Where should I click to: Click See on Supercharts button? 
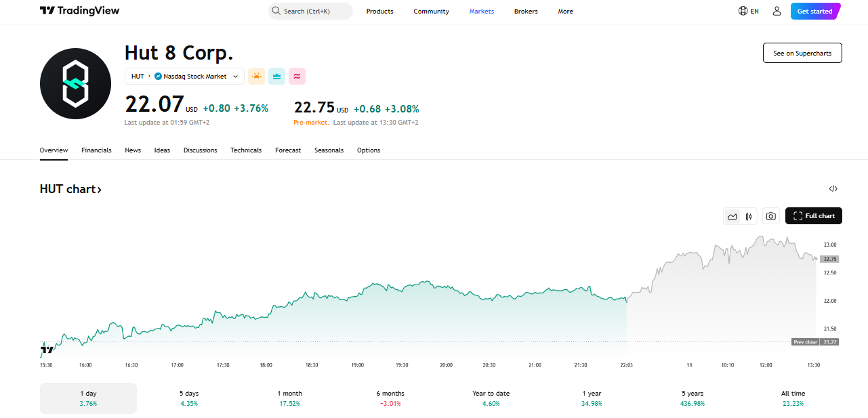tap(802, 53)
